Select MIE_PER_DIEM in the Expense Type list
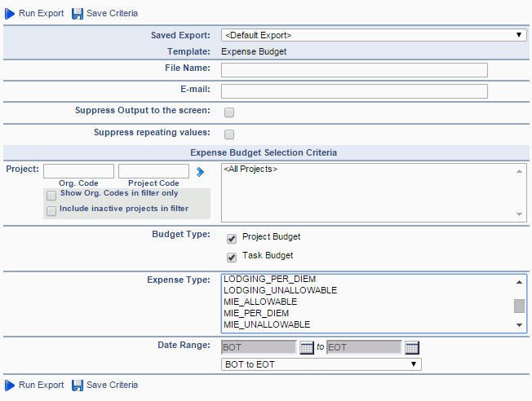 (x=256, y=313)
